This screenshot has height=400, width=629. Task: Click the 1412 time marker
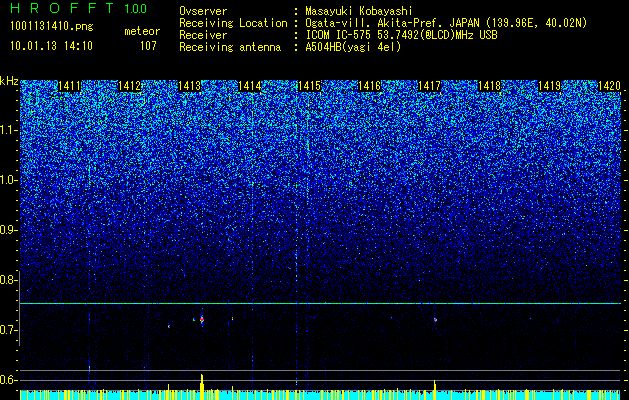point(129,86)
